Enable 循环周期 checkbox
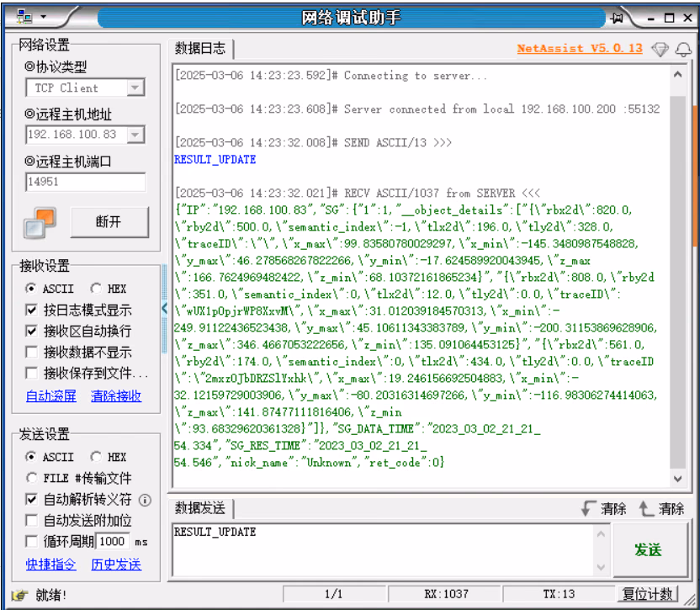The width and height of the screenshot is (700, 610). (31, 541)
